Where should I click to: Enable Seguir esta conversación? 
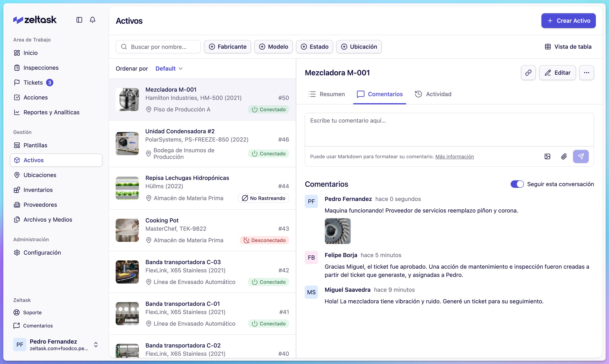(x=517, y=184)
